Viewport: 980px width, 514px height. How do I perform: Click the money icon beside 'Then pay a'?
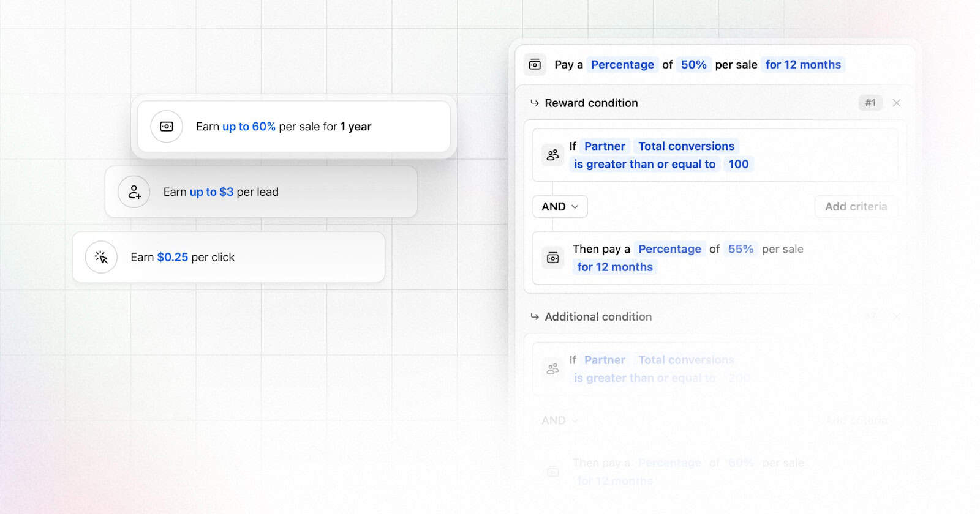point(552,258)
